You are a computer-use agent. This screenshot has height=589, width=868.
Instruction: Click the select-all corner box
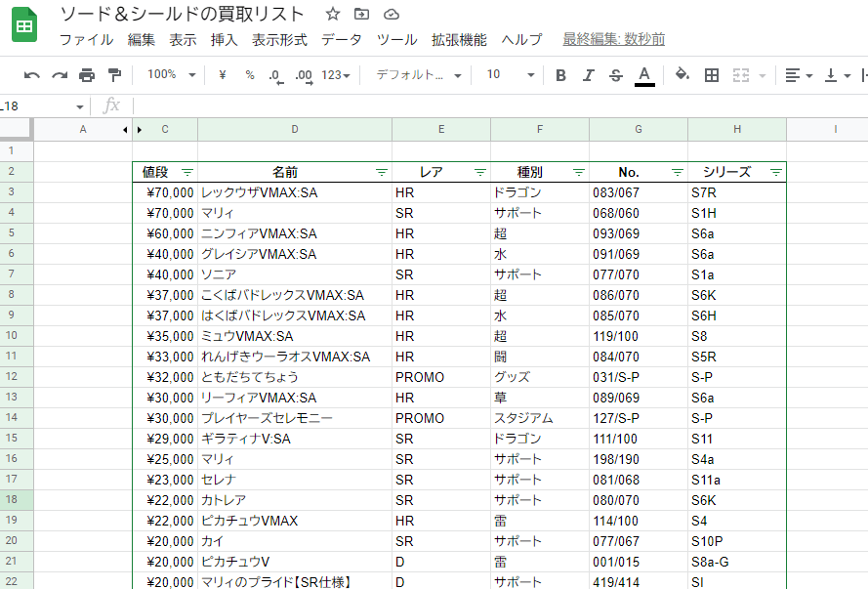click(x=17, y=130)
